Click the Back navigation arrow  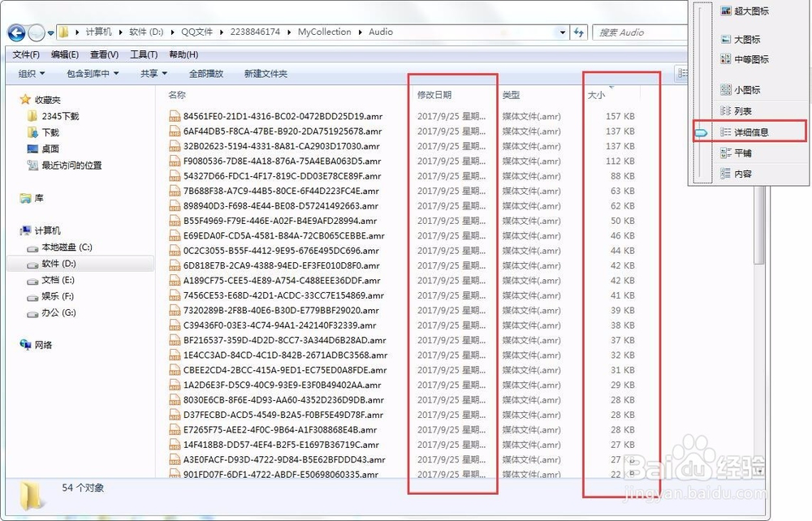(x=16, y=33)
